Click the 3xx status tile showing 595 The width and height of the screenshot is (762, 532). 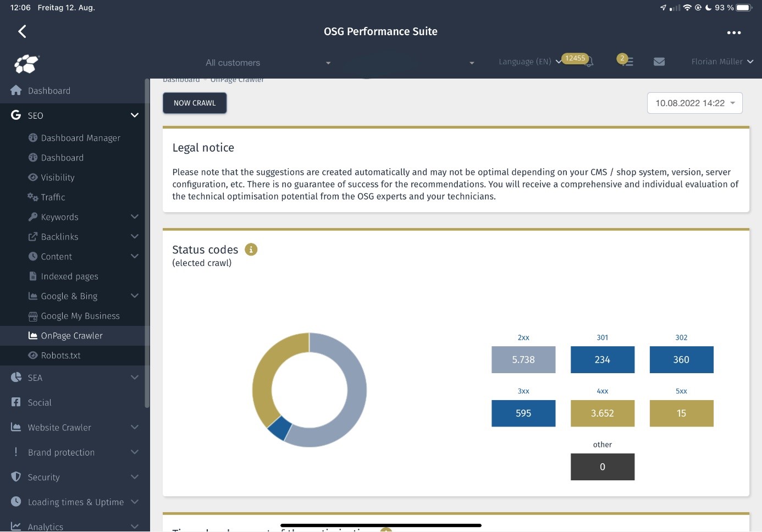coord(523,413)
